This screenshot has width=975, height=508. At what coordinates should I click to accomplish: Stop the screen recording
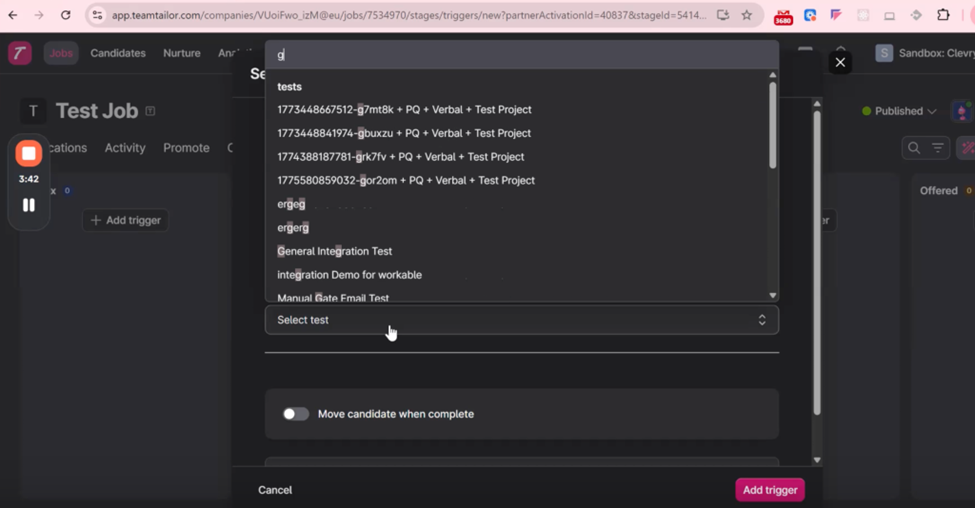click(x=29, y=153)
